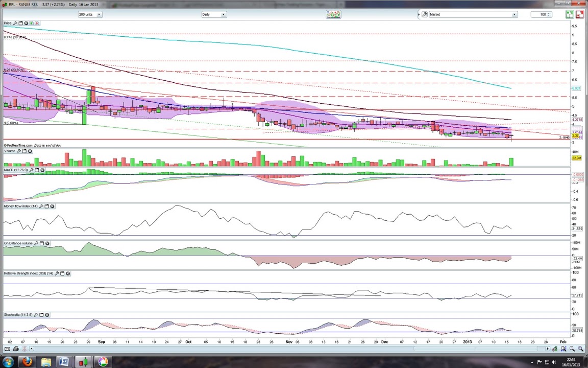Open the Daily timeframe dropdown
This screenshot has width=588, height=368.
[x=223, y=14]
